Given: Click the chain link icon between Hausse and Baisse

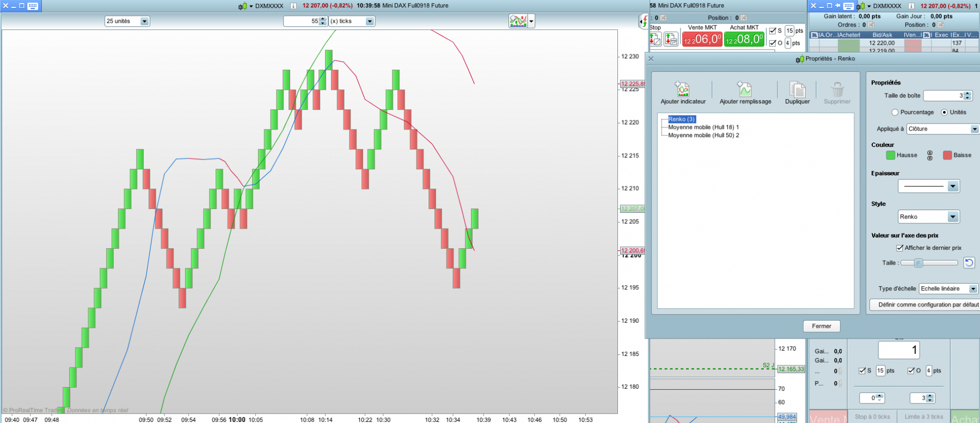Looking at the screenshot, I should (930, 156).
